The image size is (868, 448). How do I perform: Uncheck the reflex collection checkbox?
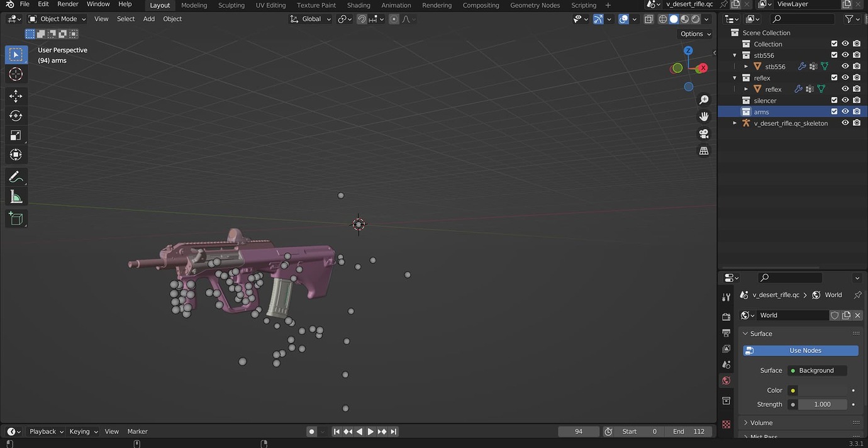point(834,77)
